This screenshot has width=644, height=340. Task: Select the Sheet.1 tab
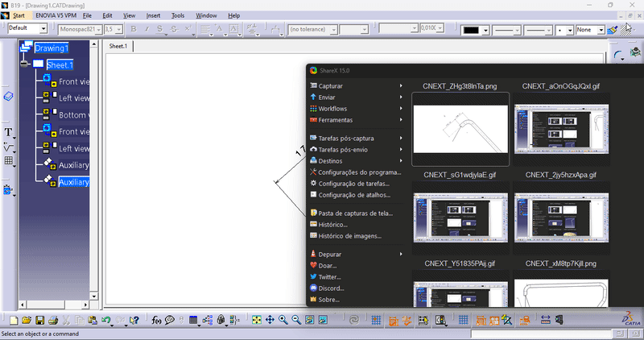pos(118,46)
